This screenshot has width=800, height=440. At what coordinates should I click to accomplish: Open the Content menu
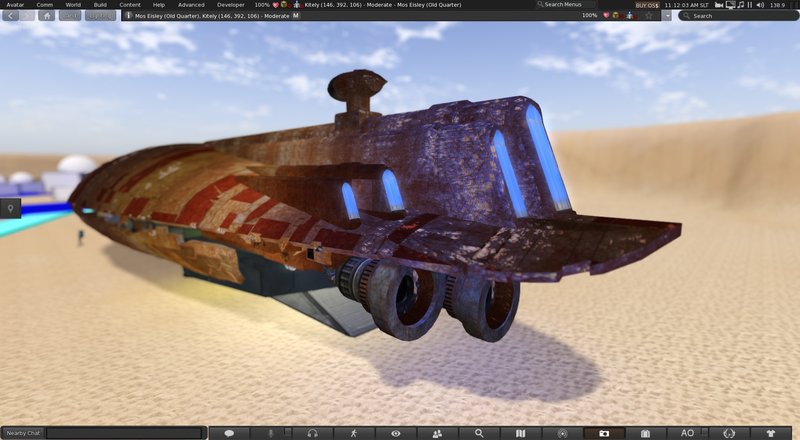130,5
